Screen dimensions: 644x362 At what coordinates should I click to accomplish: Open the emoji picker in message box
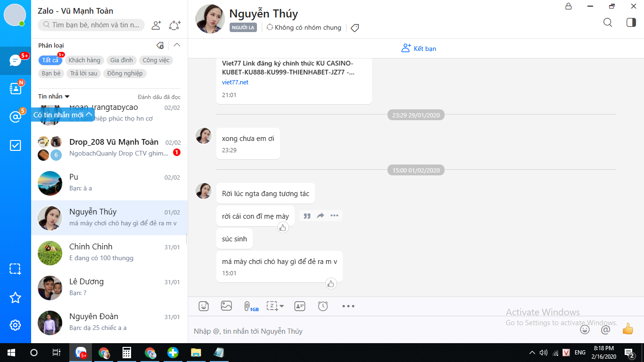(x=585, y=329)
